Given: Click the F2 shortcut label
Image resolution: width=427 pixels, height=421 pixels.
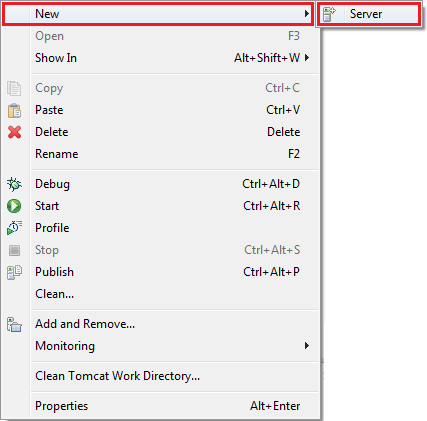Looking at the screenshot, I should tap(294, 154).
